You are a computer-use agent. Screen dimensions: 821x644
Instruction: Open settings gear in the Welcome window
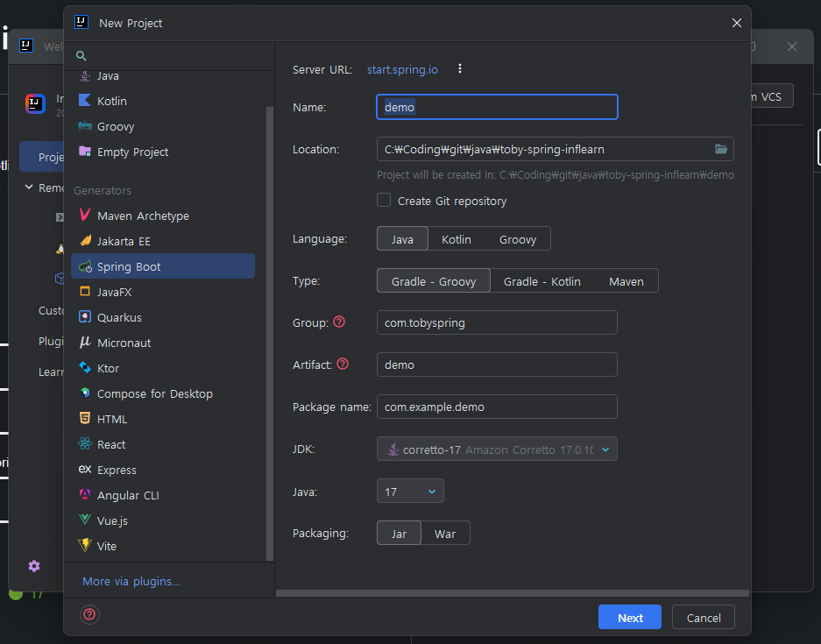(34, 566)
